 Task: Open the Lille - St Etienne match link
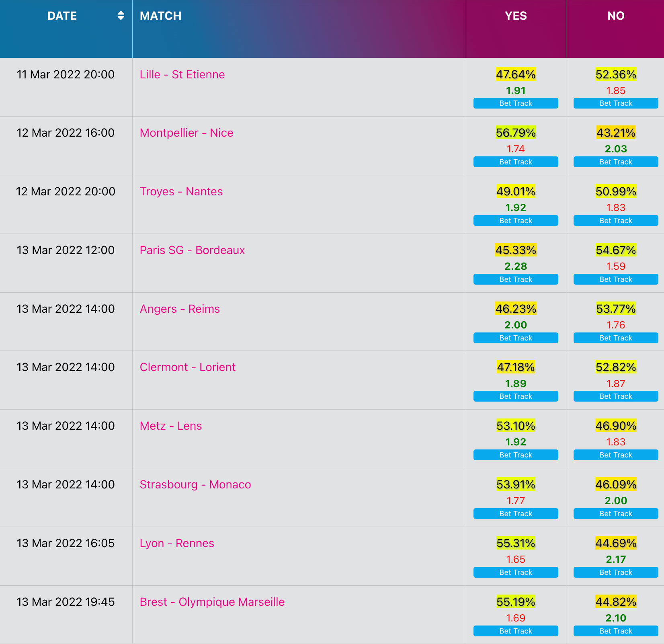[182, 74]
